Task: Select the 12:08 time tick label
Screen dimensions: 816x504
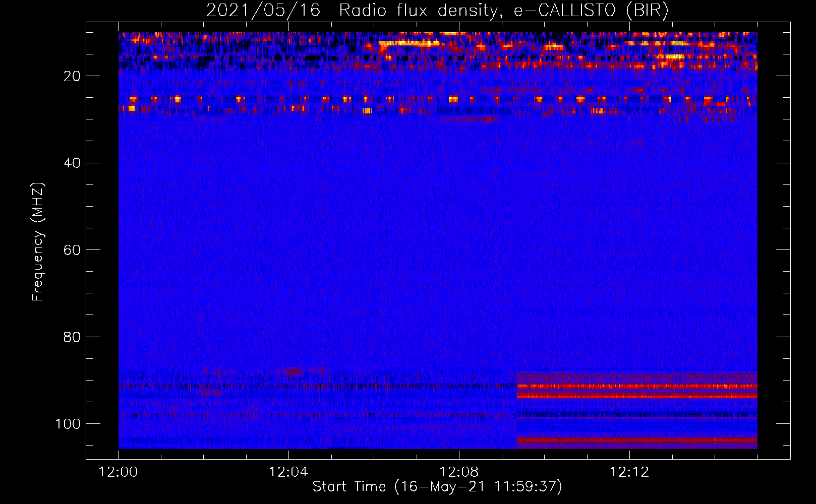Action: pos(459,472)
